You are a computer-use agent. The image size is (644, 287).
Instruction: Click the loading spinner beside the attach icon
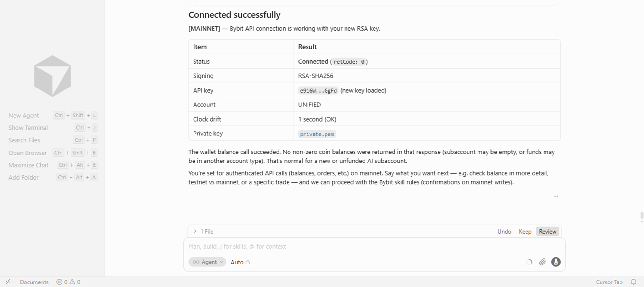click(529, 262)
